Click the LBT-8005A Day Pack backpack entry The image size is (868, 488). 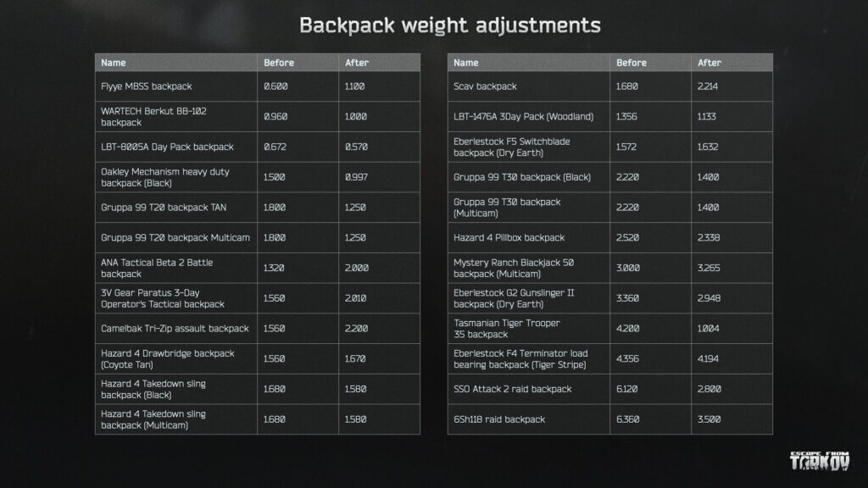click(x=167, y=147)
